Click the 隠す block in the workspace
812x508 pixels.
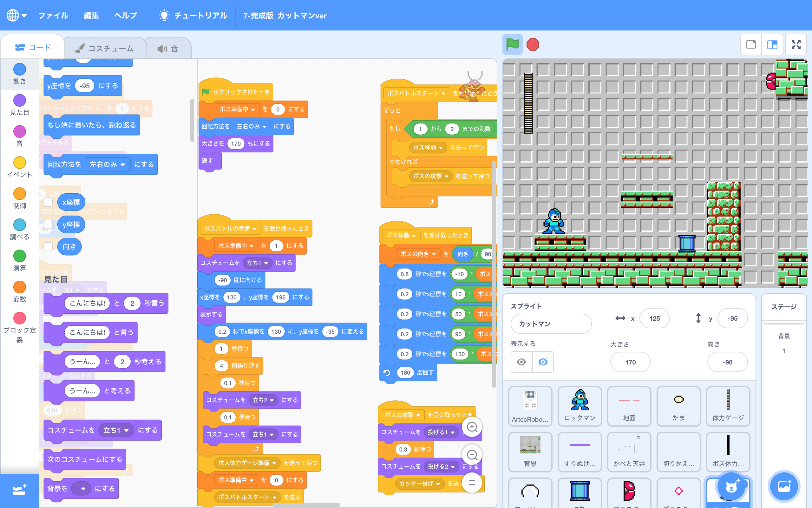(x=210, y=161)
